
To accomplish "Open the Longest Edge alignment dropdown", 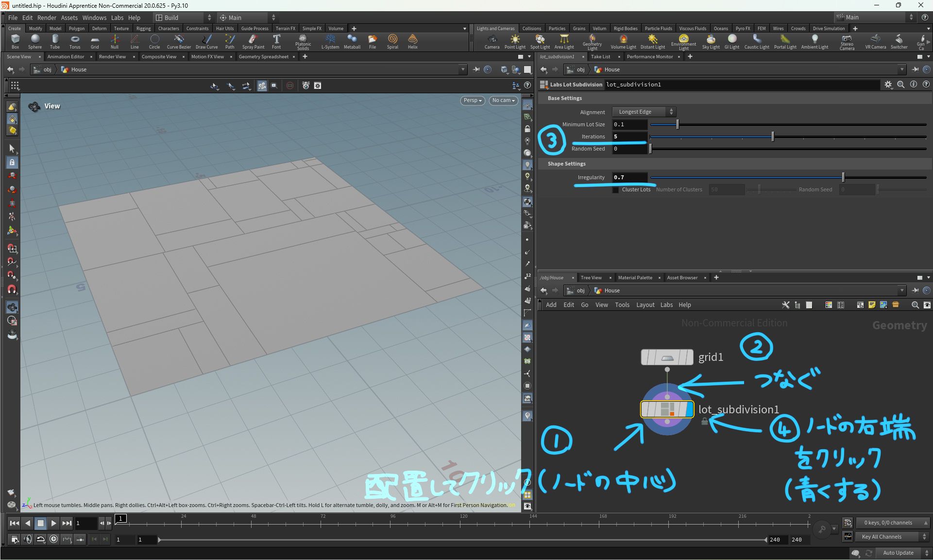I will (644, 112).
